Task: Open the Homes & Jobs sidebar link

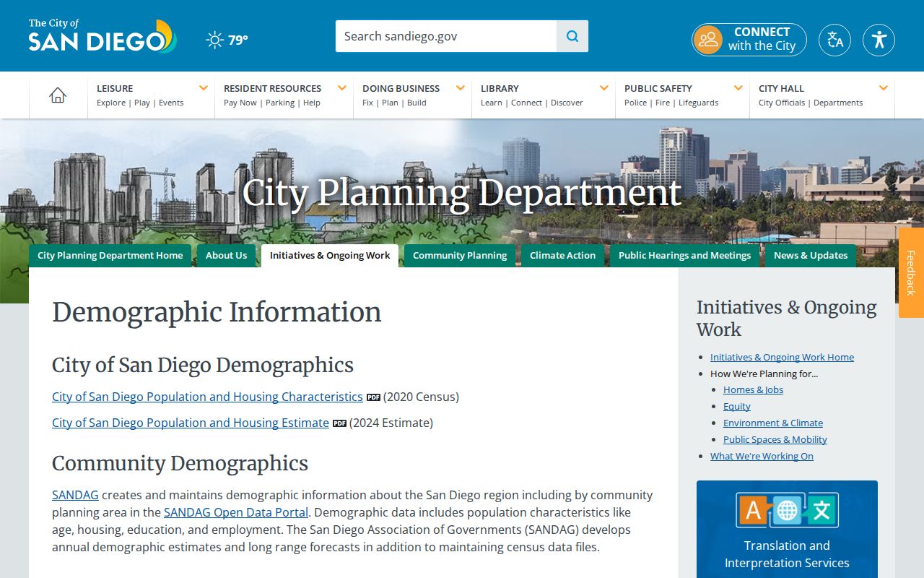Action: point(753,389)
